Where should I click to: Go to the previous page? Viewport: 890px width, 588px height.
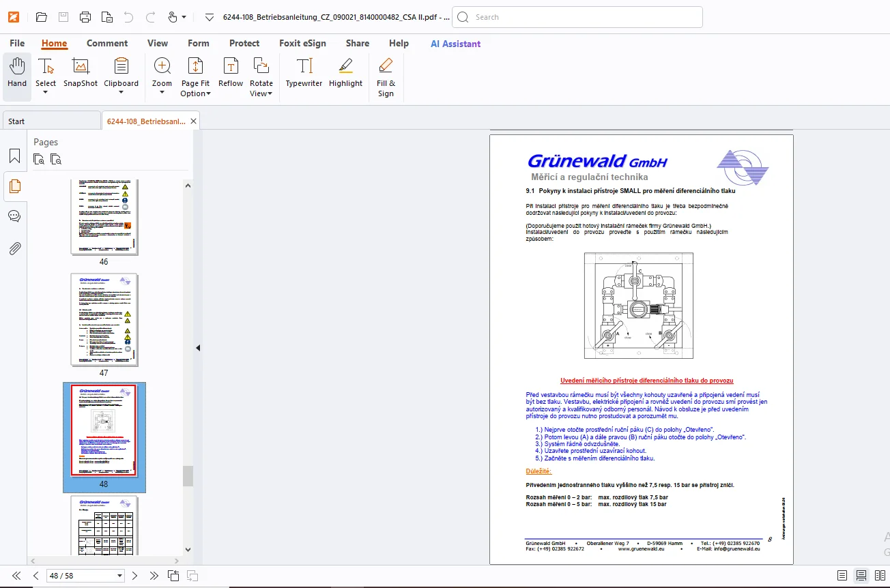click(x=36, y=576)
